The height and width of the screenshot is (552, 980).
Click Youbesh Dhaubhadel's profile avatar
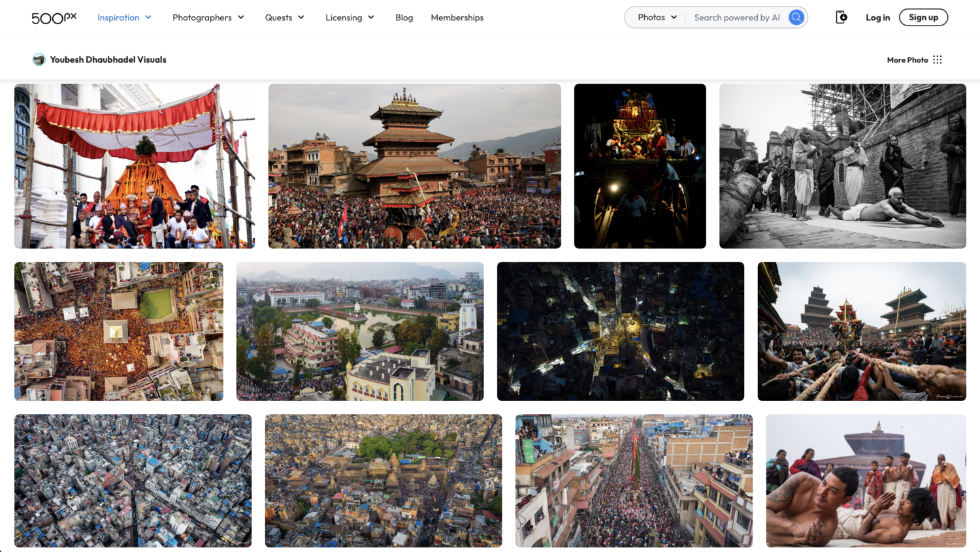point(39,59)
